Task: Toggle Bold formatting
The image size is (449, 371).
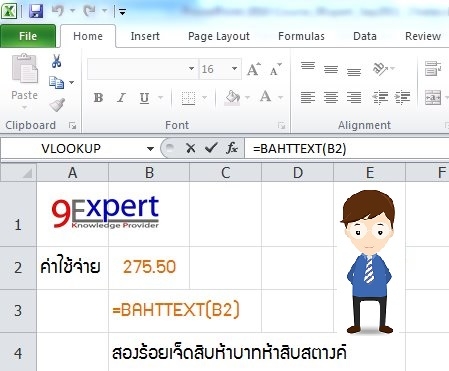Action: click(x=98, y=98)
